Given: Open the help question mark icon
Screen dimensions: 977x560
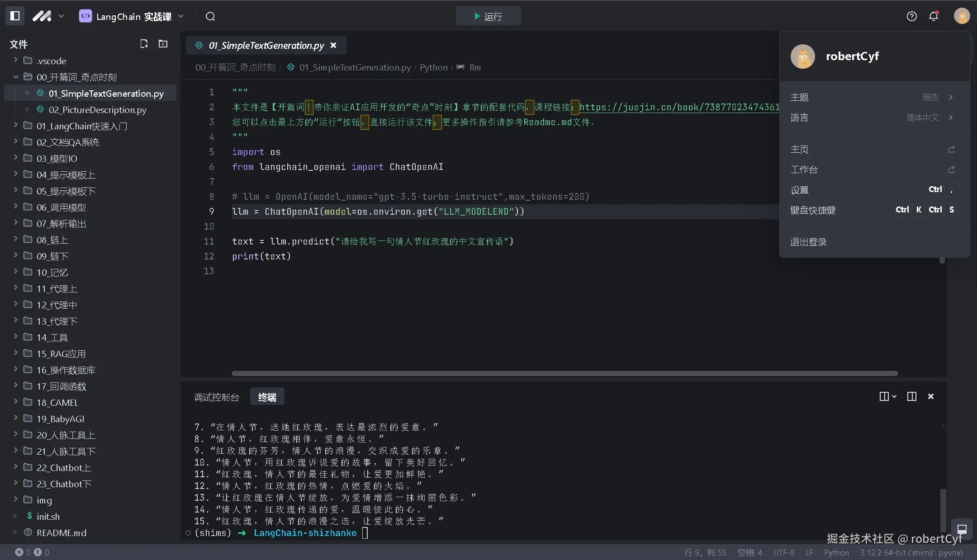Looking at the screenshot, I should click(x=911, y=17).
